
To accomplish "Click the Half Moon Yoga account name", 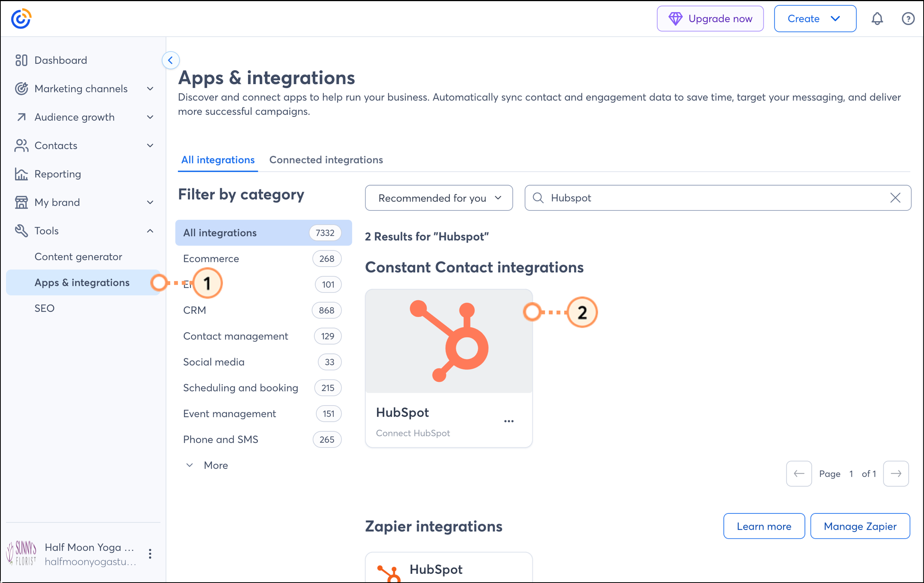I will coord(89,547).
